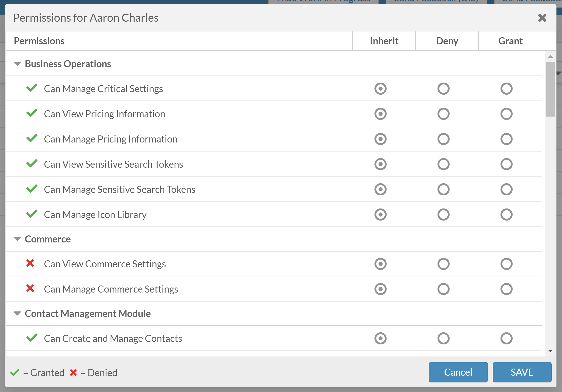Click red X beside Can View Commerce Settings
This screenshot has width=562, height=392.
point(30,264)
